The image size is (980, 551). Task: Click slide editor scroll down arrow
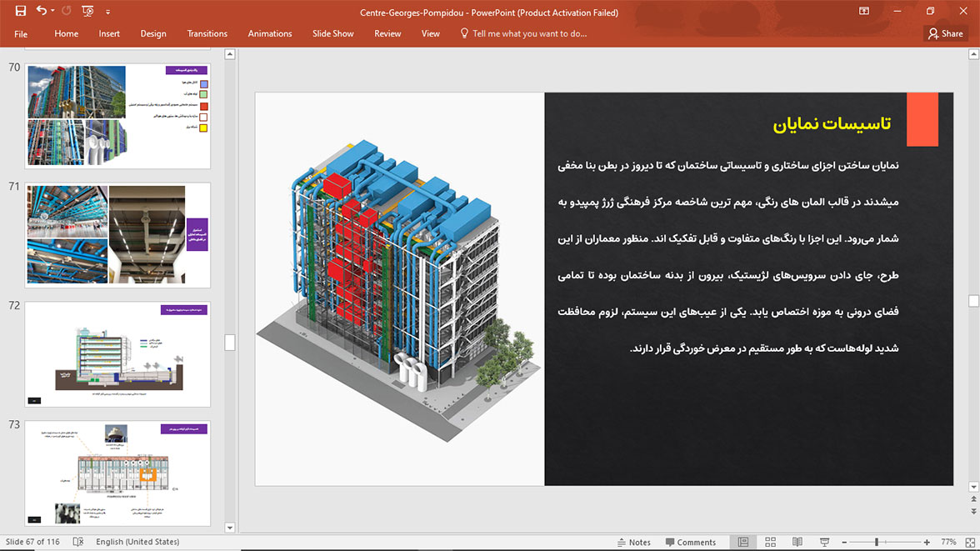click(x=973, y=487)
